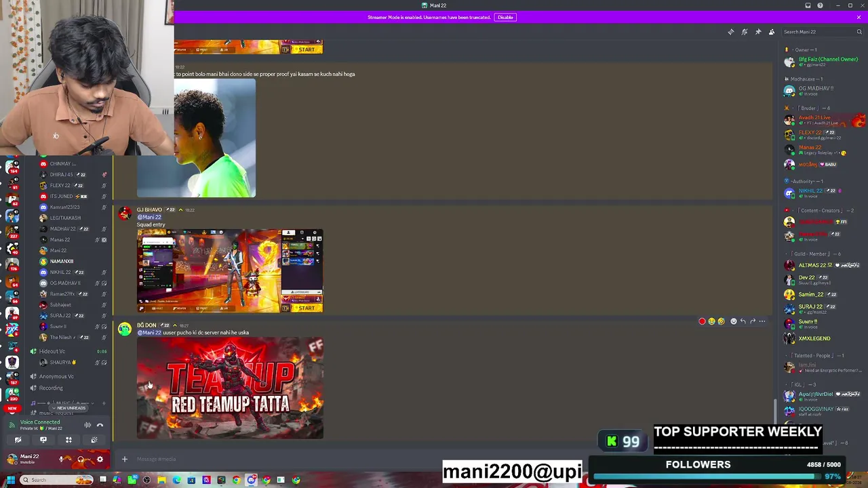Open Microsoft Edge from the taskbar
This screenshot has width=868, height=488.
pyautogui.click(x=177, y=480)
